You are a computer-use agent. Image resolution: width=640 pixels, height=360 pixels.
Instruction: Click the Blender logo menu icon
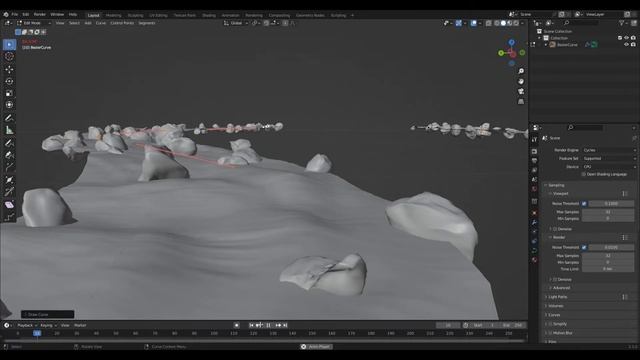(x=6, y=14)
